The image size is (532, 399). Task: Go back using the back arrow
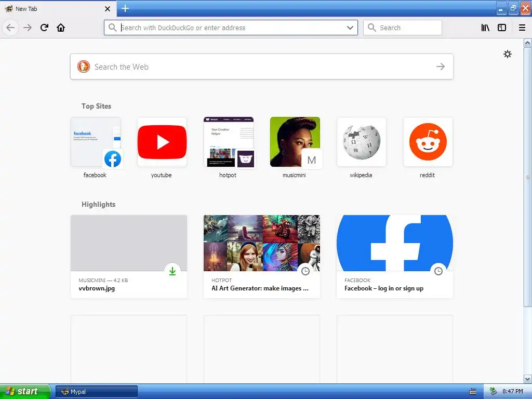click(10, 28)
